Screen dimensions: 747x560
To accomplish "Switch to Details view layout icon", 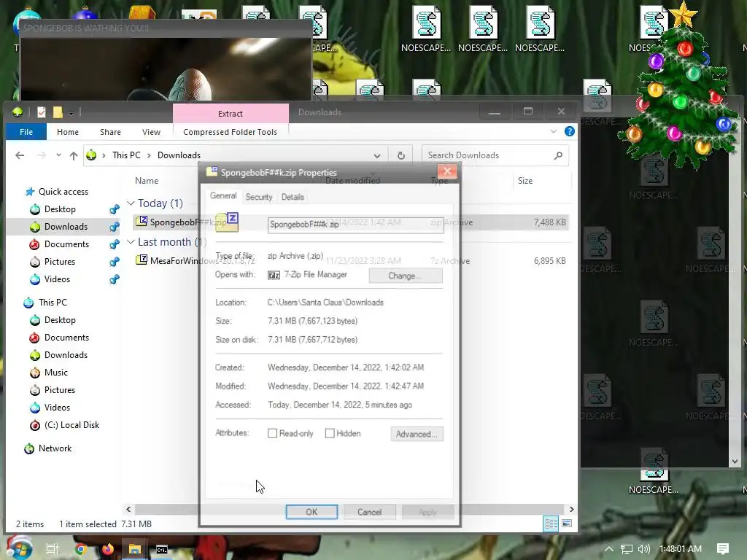I will tap(551, 524).
